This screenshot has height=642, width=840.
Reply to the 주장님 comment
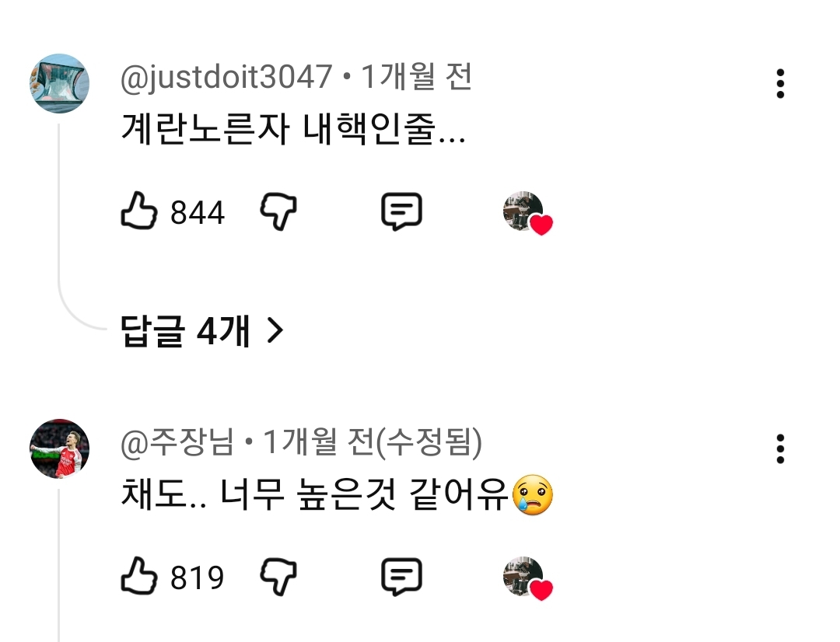402,577
